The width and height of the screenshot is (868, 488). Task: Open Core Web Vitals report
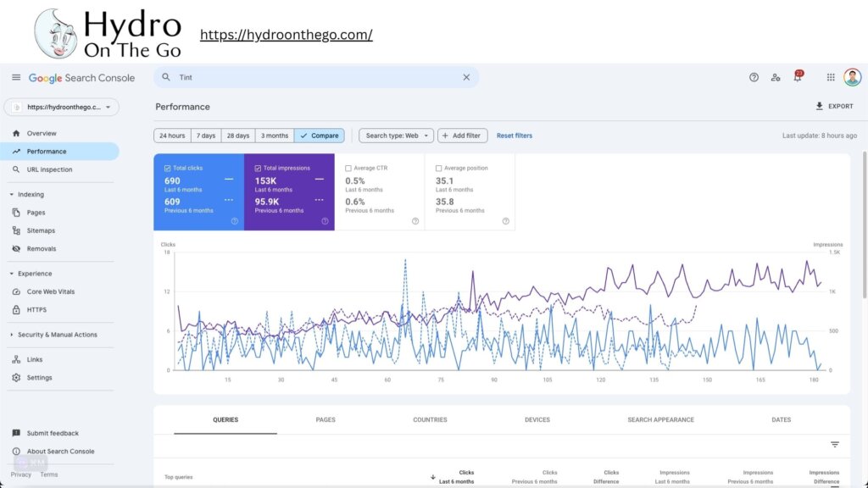click(50, 291)
